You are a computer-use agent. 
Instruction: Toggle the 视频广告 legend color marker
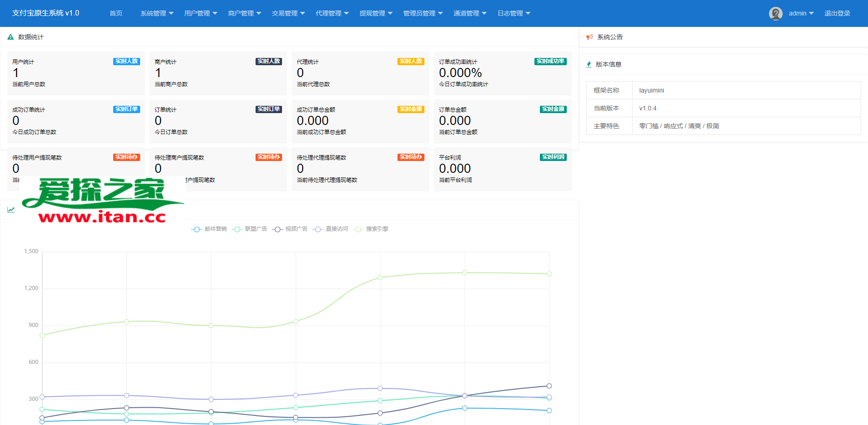coord(277,229)
